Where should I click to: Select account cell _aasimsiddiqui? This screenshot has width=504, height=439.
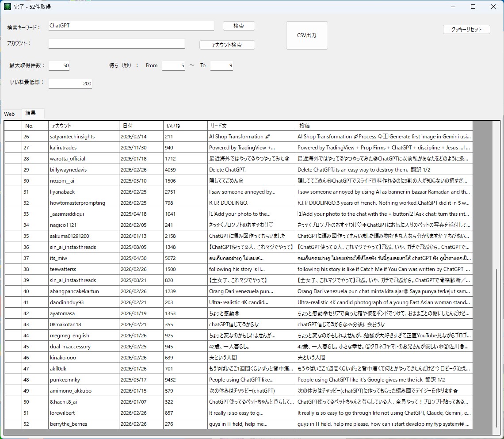pos(84,214)
